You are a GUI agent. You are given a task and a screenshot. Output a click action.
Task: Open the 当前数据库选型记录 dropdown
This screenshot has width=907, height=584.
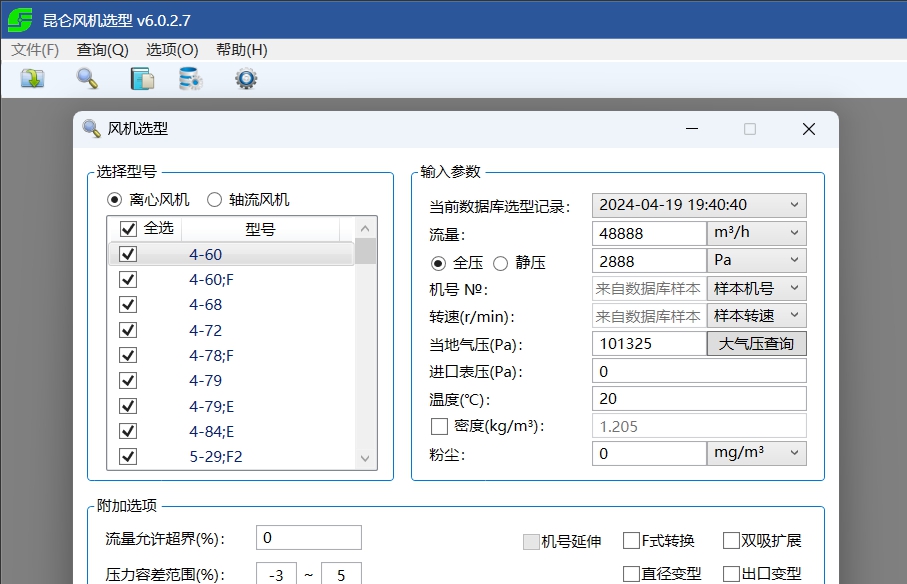pos(793,204)
